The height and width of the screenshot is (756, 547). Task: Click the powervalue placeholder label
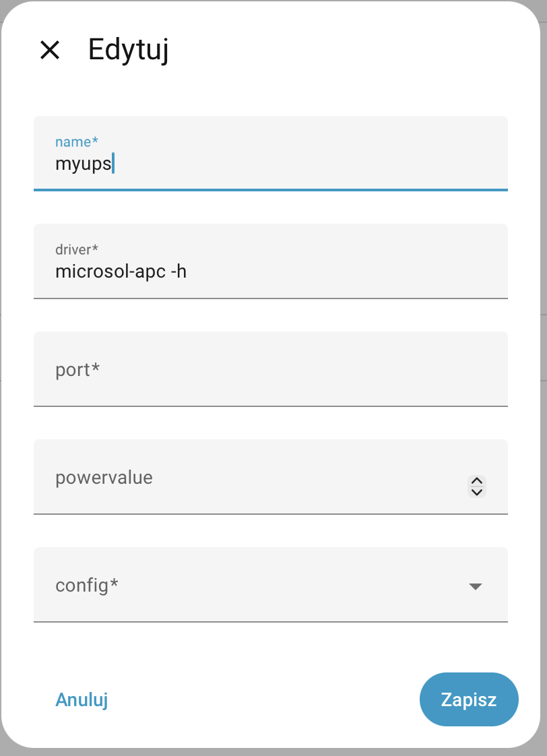coord(104,477)
